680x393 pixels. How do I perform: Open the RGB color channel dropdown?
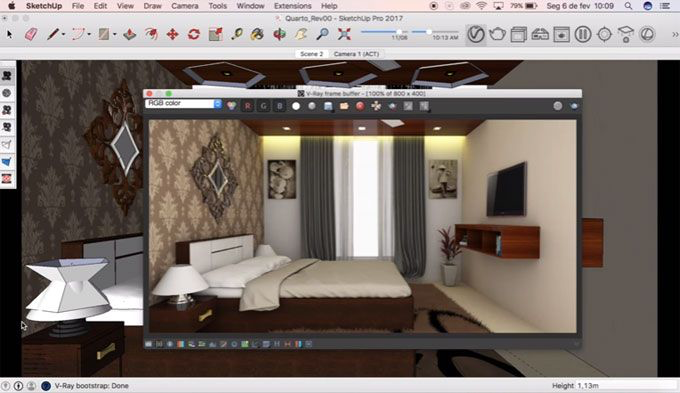coord(184,104)
